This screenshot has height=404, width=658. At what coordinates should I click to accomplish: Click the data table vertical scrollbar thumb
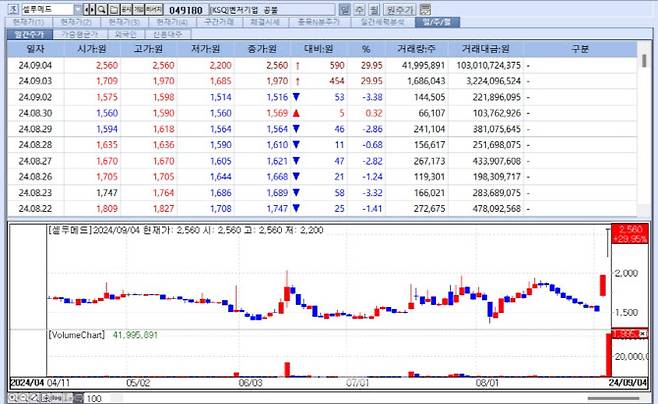click(644, 60)
